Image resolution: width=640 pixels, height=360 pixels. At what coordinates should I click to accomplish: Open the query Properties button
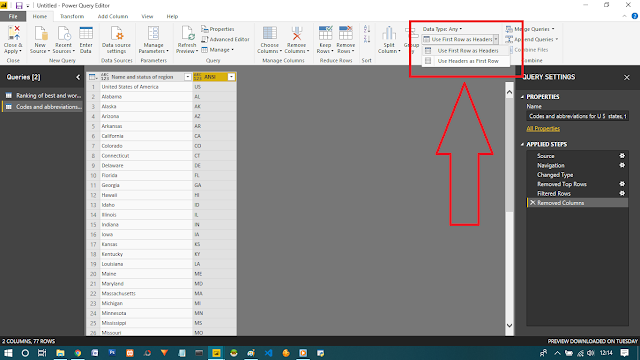click(218, 29)
